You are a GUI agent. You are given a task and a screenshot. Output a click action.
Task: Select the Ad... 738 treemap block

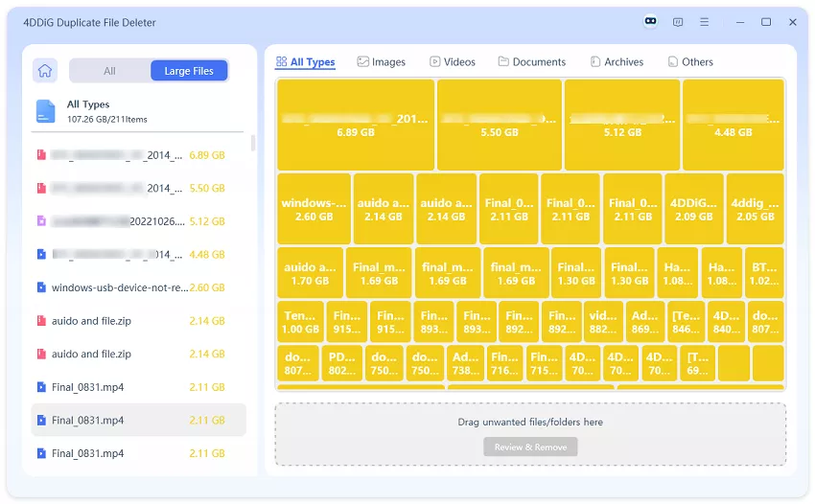pos(465,363)
